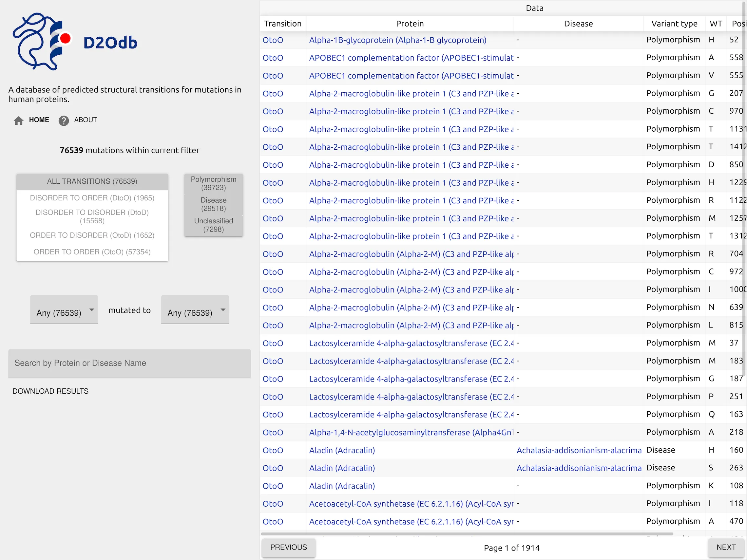Toggle the Unclassified variant filter
The height and width of the screenshot is (560, 747).
pyautogui.click(x=213, y=225)
